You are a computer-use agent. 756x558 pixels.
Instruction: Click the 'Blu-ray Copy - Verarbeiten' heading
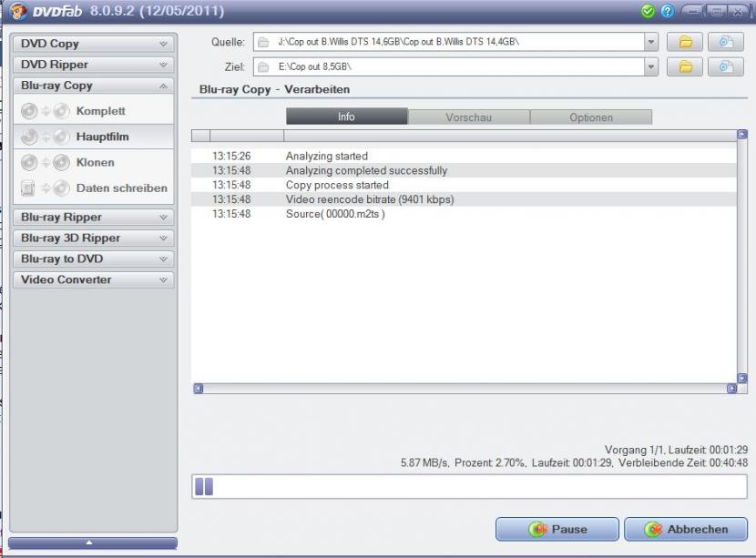point(274,89)
